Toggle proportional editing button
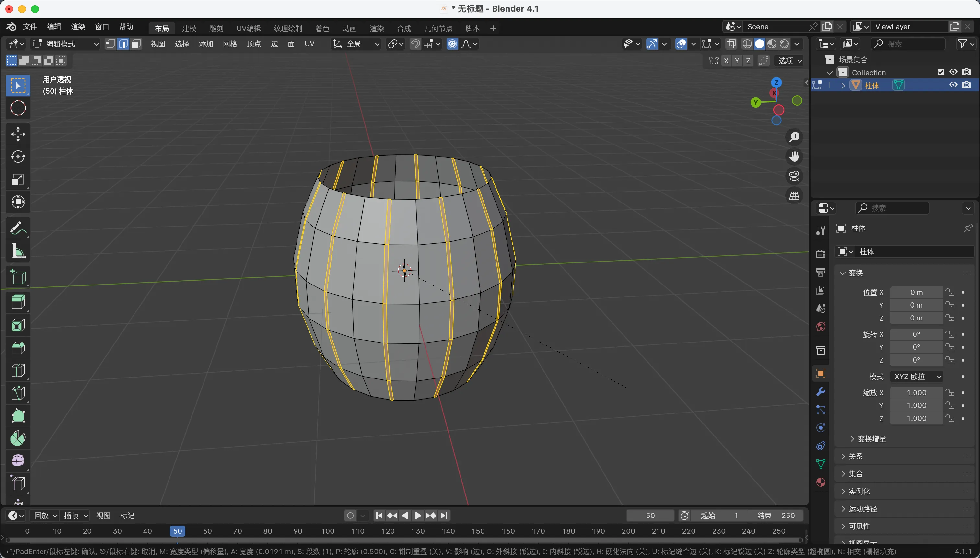This screenshot has height=558, width=980. pos(453,44)
